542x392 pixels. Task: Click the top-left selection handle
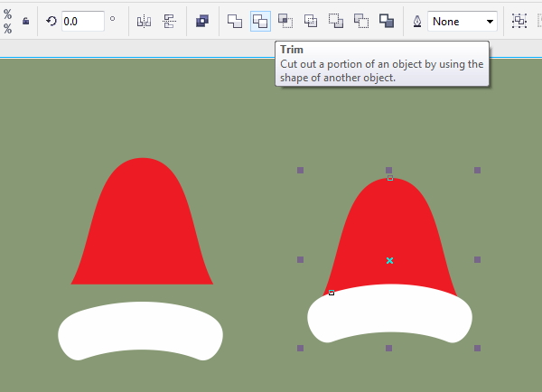301,170
